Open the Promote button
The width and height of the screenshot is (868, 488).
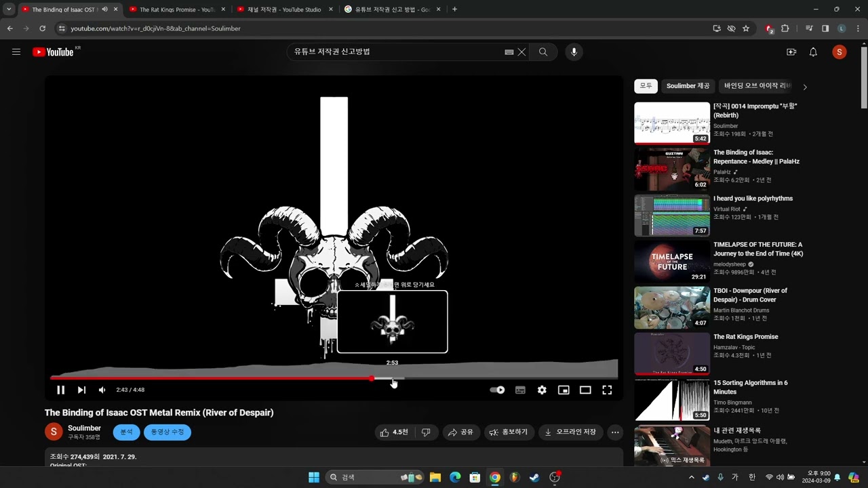509,432
